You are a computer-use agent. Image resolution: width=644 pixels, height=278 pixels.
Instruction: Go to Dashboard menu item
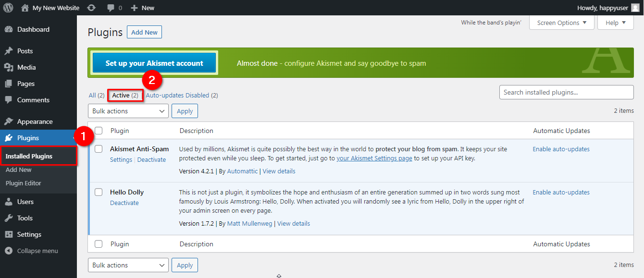coord(38,29)
